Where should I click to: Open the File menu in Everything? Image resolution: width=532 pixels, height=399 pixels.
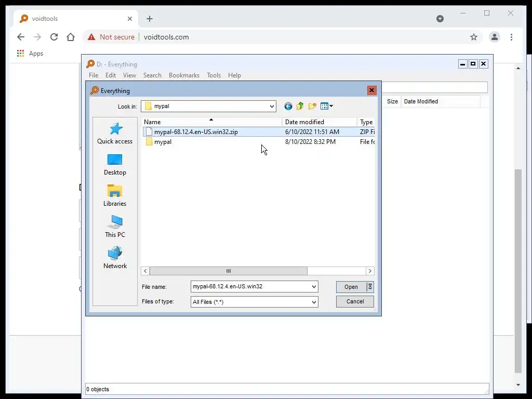(94, 75)
